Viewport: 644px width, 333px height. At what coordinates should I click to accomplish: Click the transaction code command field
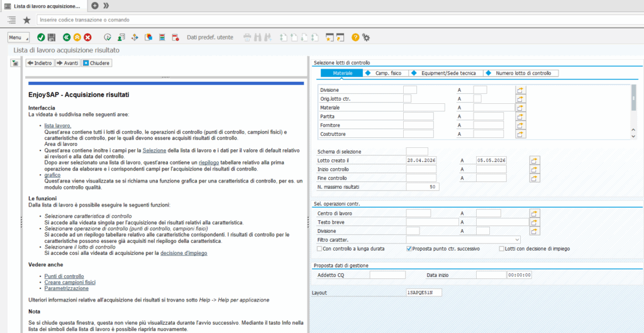[340, 20]
